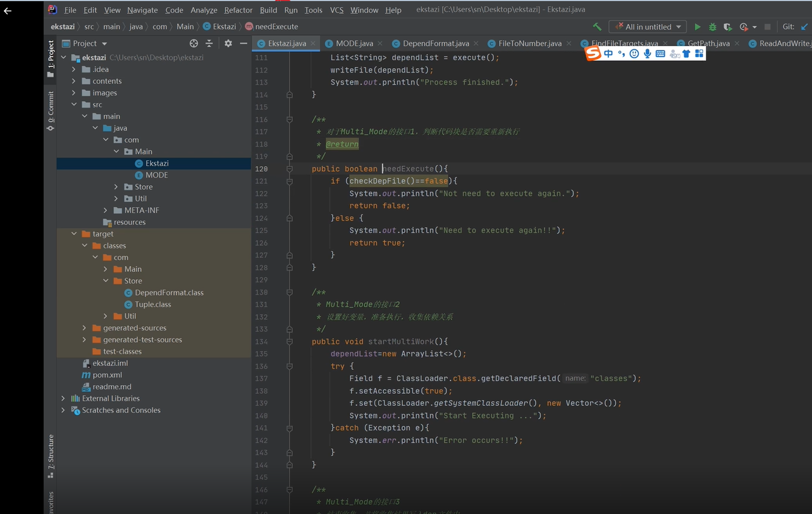Collapse the target folder in tree

[74, 234]
